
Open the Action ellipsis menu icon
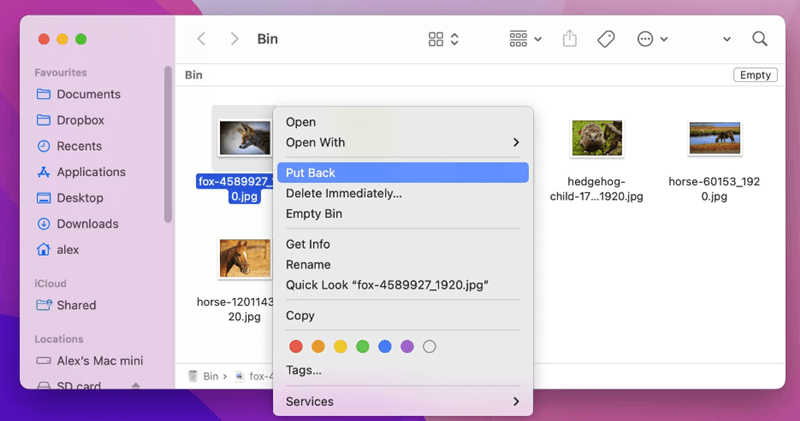[x=645, y=39]
